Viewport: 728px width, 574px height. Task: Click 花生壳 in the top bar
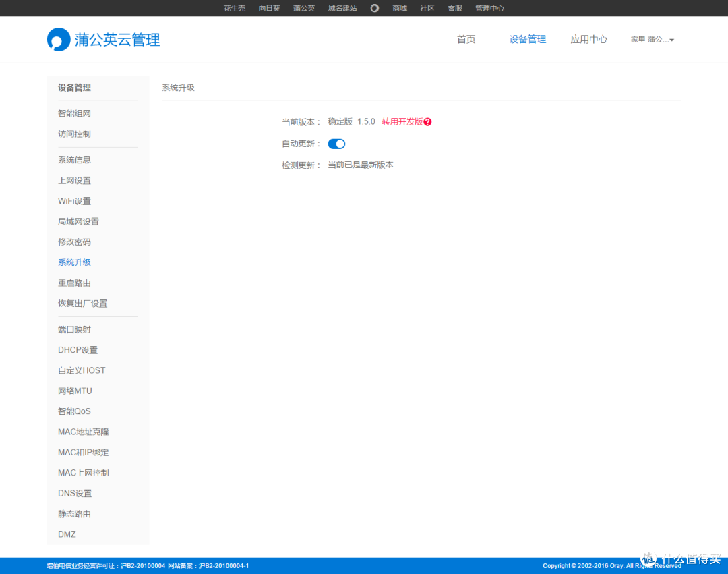(x=235, y=8)
